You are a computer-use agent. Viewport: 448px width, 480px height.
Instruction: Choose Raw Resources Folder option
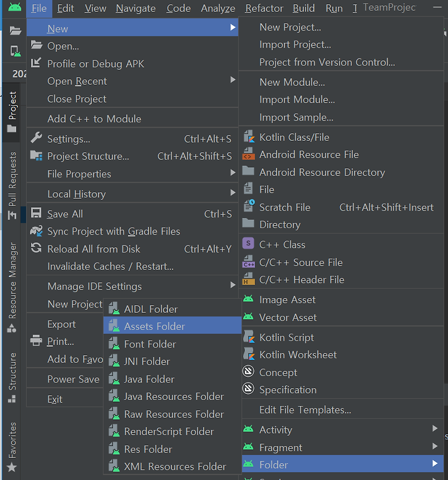pos(173,414)
